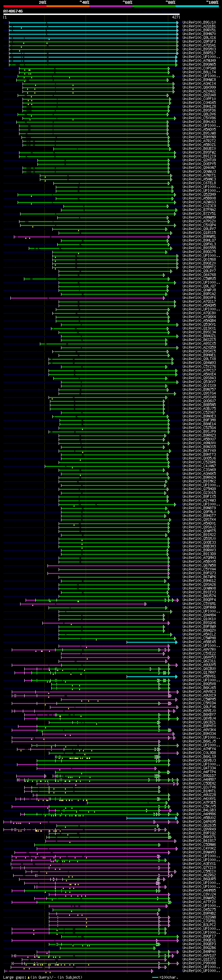The width and height of the screenshot is (222, 980).
Task: Select the UniRef100_A7R2T2 label
Action: coord(199,141)
